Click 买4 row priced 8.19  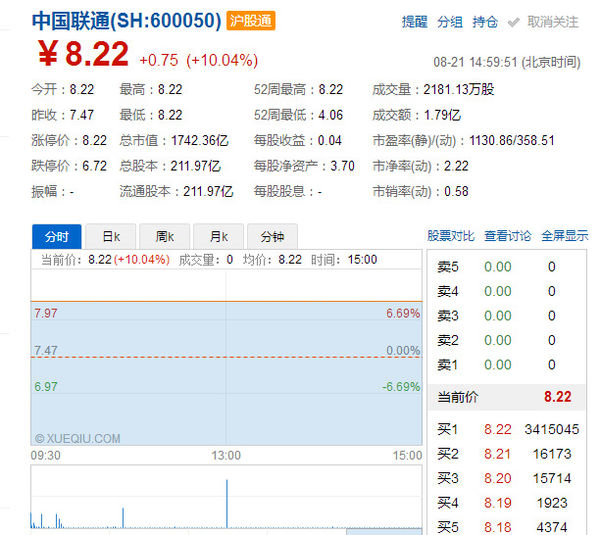507,503
